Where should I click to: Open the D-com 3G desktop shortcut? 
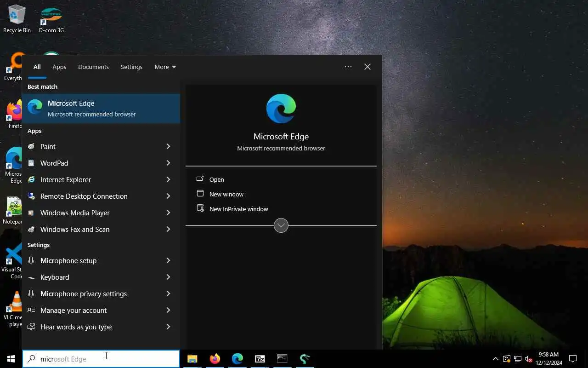tap(51, 19)
